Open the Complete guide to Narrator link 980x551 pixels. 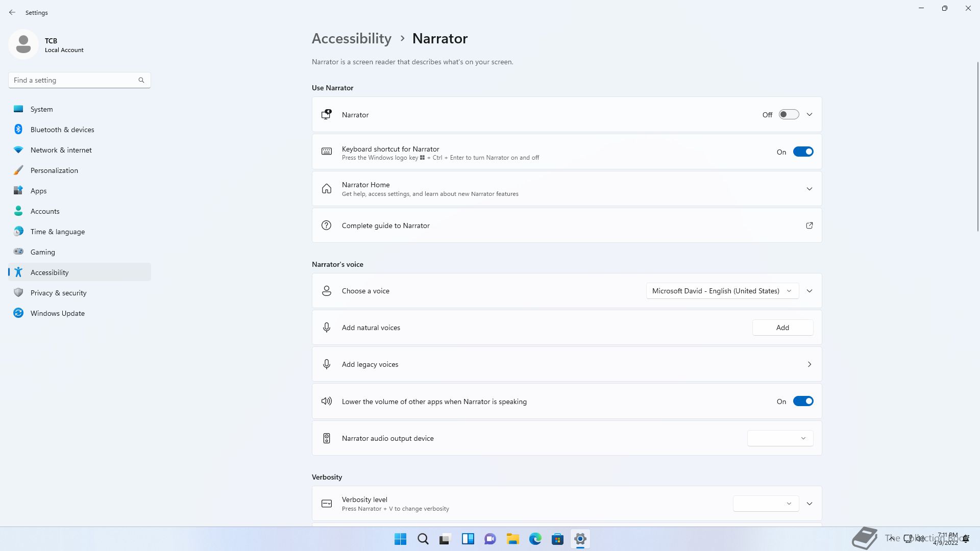pos(567,226)
